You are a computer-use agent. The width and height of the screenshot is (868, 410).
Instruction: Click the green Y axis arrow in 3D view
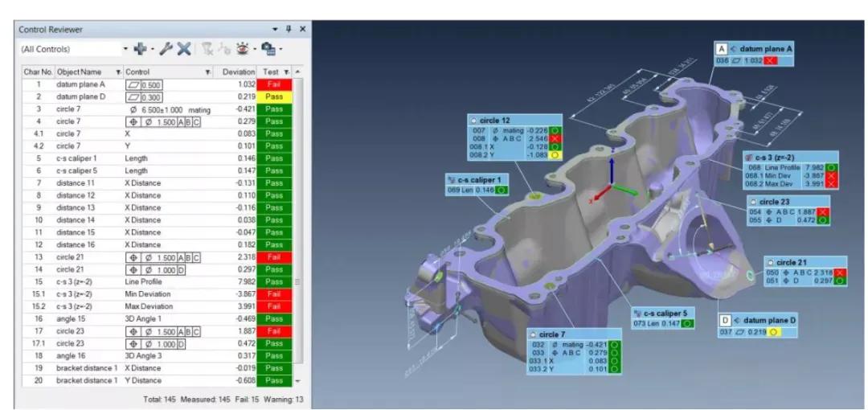click(624, 190)
